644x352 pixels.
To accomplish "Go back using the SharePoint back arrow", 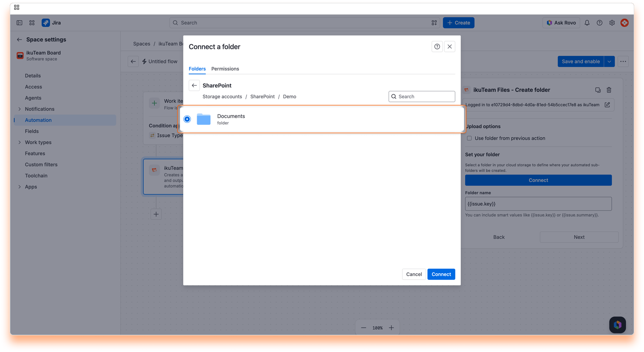I will click(194, 85).
